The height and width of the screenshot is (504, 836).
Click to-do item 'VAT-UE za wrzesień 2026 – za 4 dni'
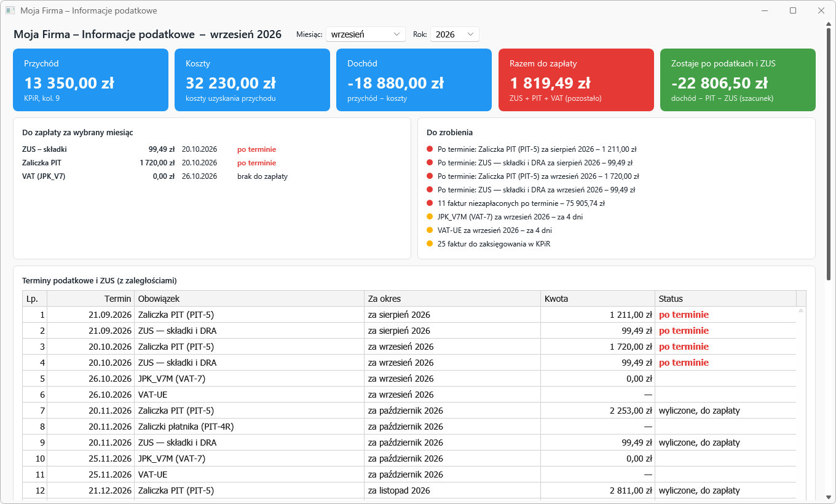coord(494,230)
